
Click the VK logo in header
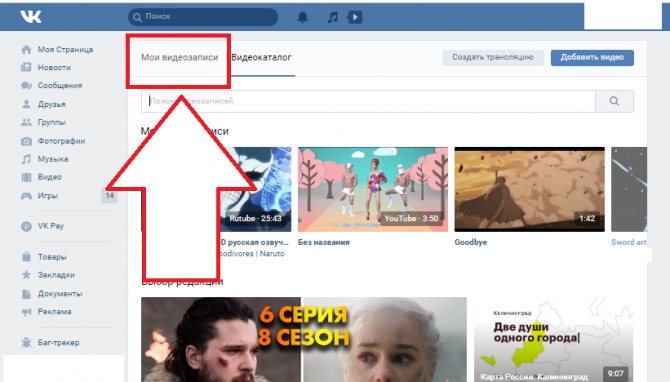(31, 17)
